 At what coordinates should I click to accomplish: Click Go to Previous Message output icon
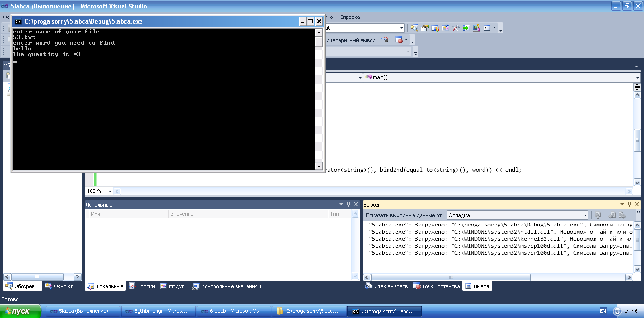[612, 215]
